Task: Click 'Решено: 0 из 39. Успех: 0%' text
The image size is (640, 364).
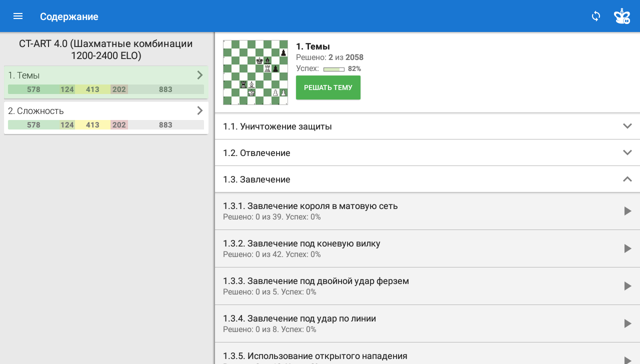Action: tap(272, 217)
